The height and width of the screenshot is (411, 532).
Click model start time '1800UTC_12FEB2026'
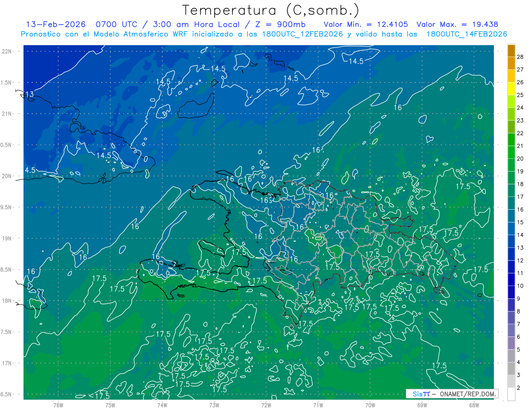(x=302, y=34)
